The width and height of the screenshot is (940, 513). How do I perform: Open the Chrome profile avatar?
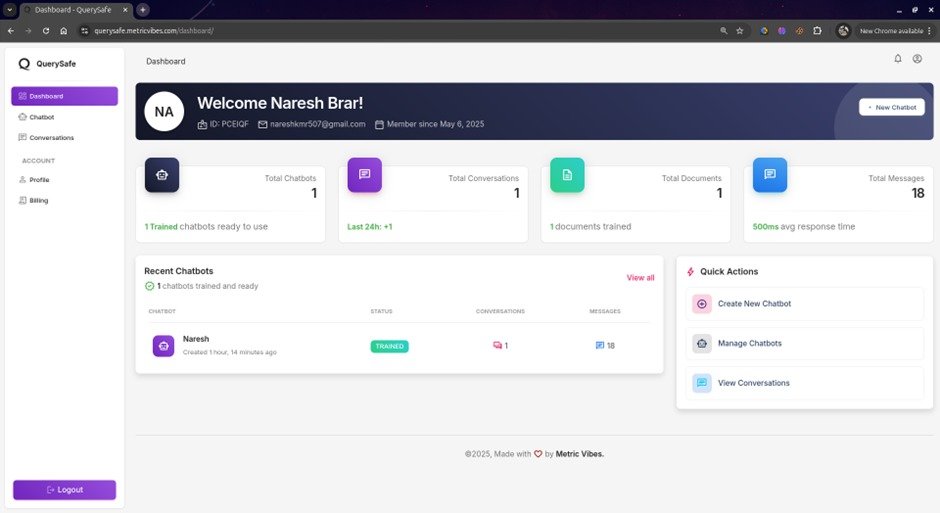click(843, 31)
